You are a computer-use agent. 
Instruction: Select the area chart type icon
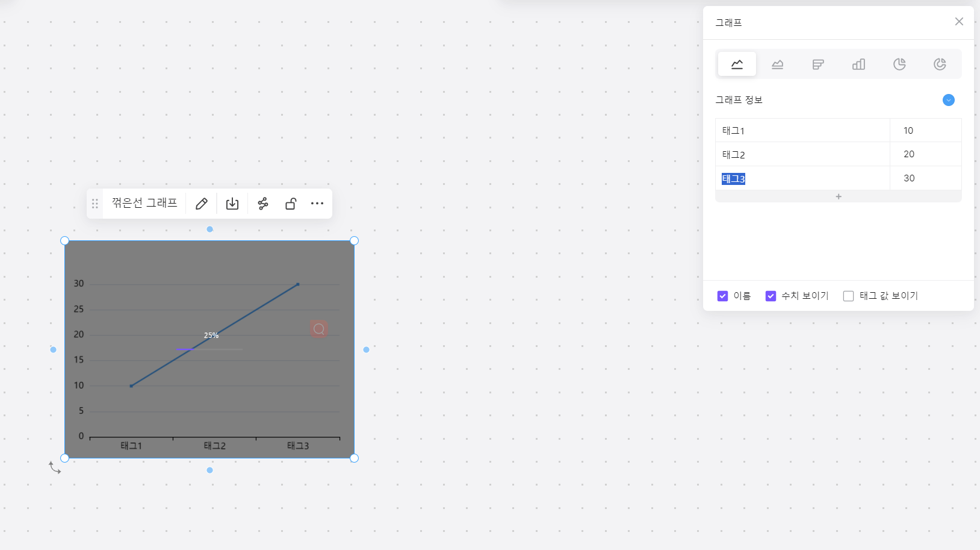778,64
